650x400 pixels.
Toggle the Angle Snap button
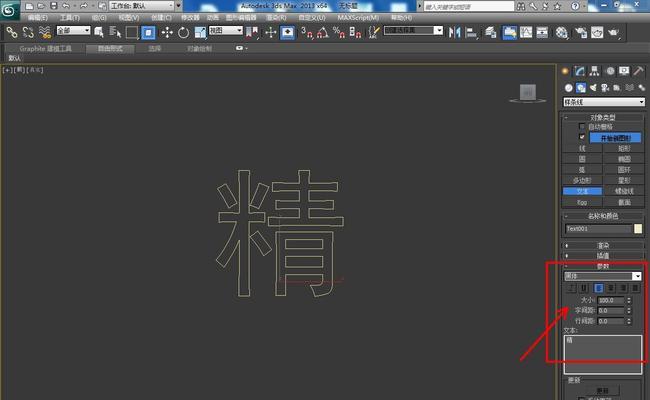pyautogui.click(x=323, y=32)
